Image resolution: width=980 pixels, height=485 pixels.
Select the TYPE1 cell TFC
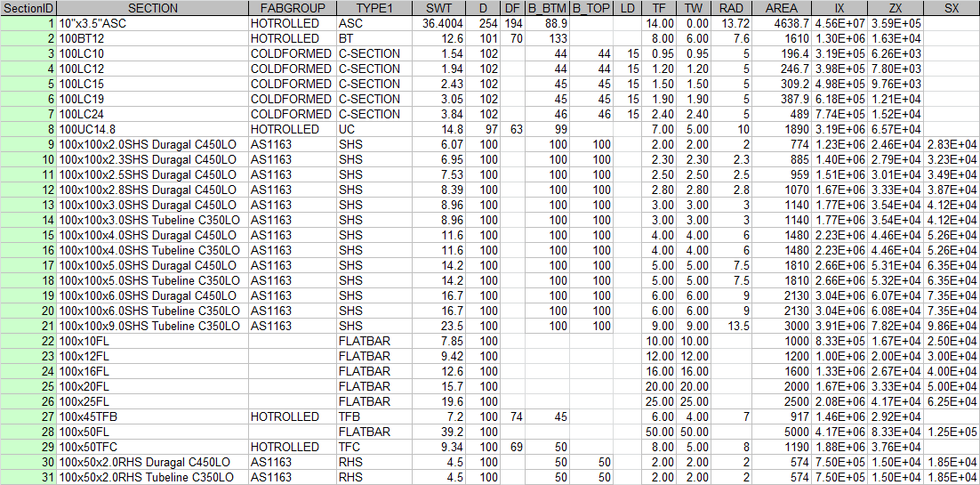pyautogui.click(x=374, y=447)
